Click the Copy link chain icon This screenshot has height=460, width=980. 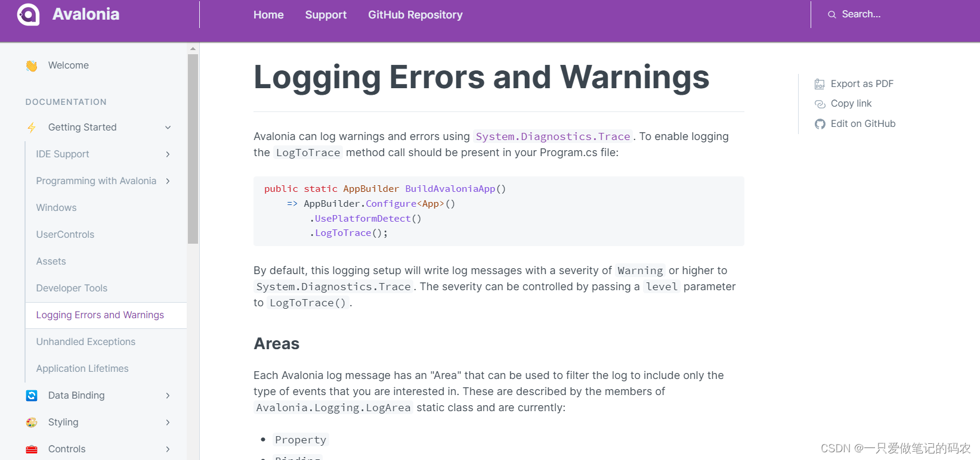tap(820, 104)
